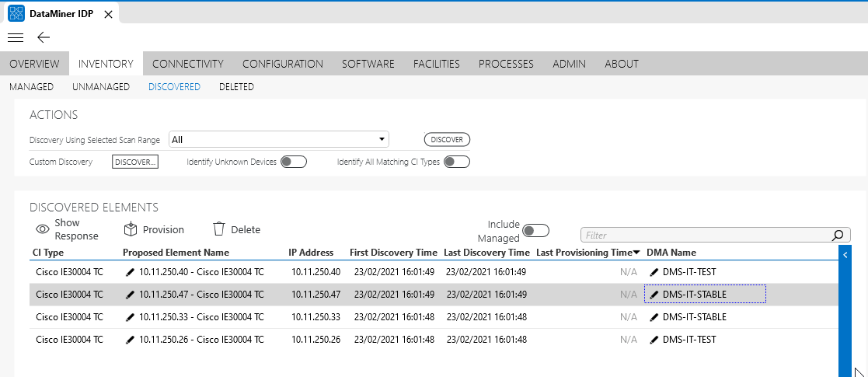Select the MANAGED sub-tab
Screen dimensions: 868x377
pyautogui.click(x=32, y=87)
